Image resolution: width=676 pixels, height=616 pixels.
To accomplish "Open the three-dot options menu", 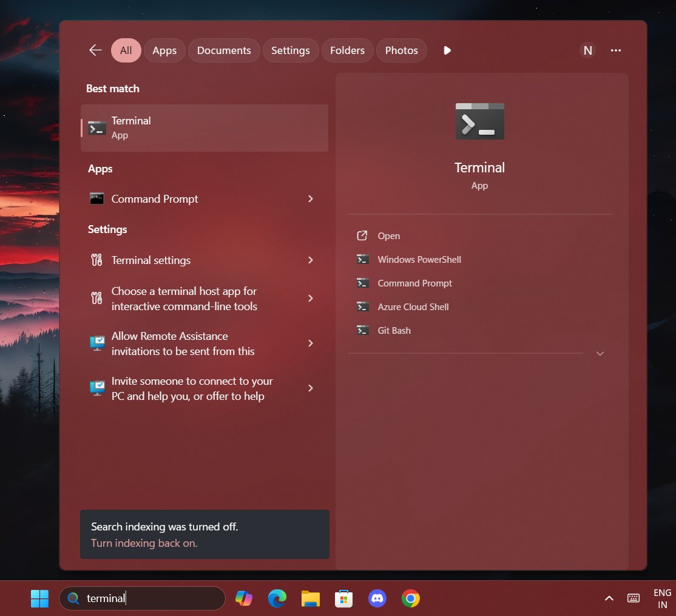I will coord(615,50).
